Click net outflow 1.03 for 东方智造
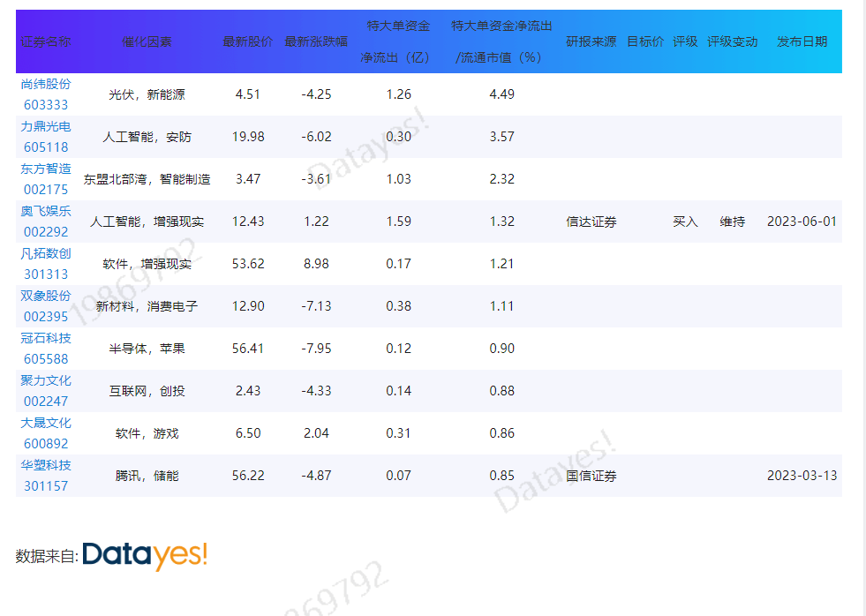 398,179
